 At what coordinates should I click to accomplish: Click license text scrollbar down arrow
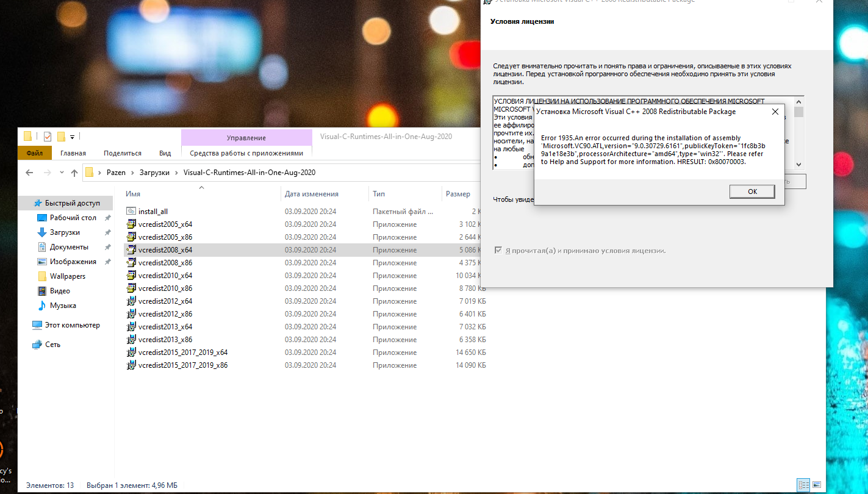pyautogui.click(x=798, y=164)
